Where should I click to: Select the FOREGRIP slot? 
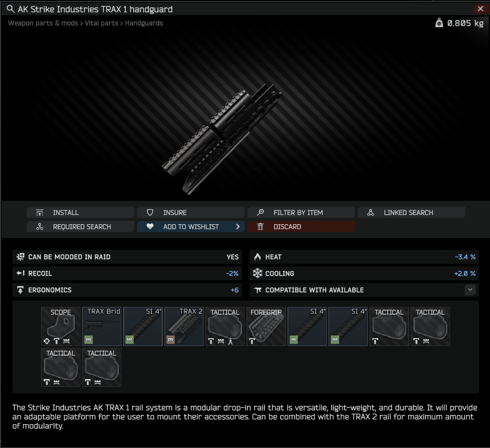(x=266, y=326)
